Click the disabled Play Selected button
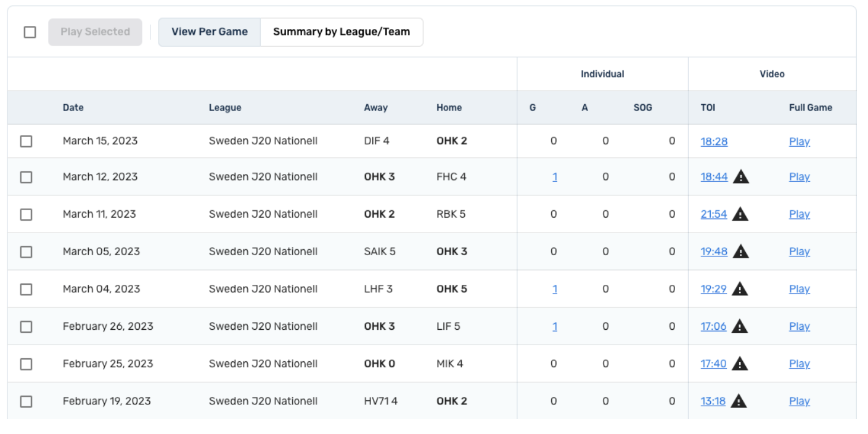The width and height of the screenshot is (868, 434). tap(95, 32)
